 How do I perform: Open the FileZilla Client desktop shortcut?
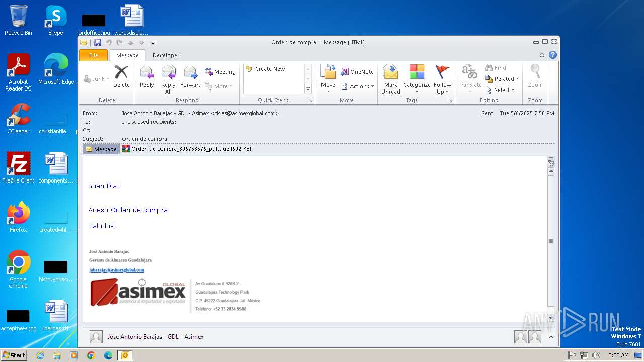(18, 167)
